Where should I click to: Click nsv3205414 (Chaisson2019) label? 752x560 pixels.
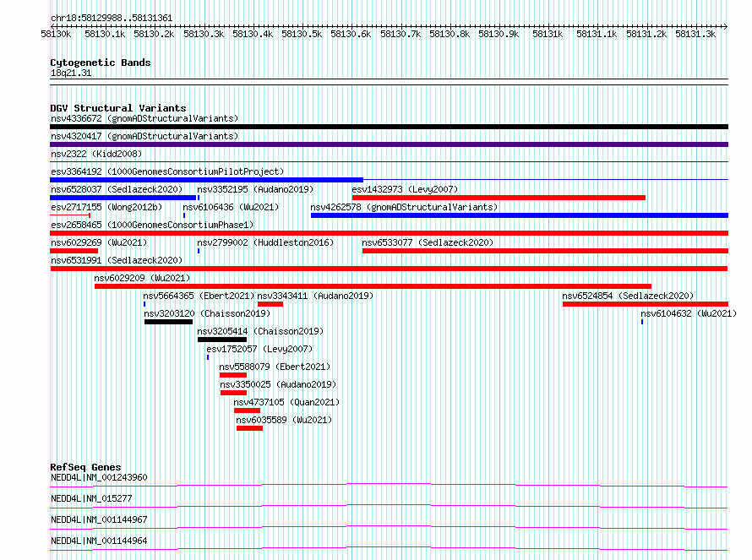pos(260,331)
